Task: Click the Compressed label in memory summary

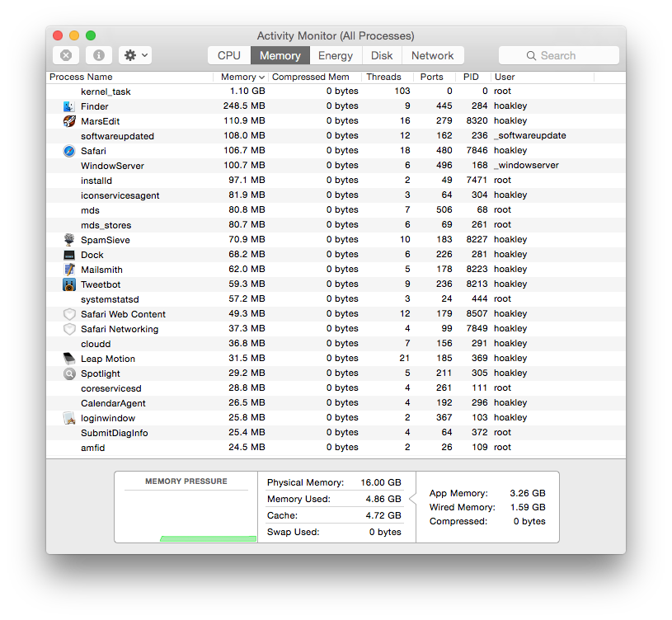Action: click(x=458, y=521)
